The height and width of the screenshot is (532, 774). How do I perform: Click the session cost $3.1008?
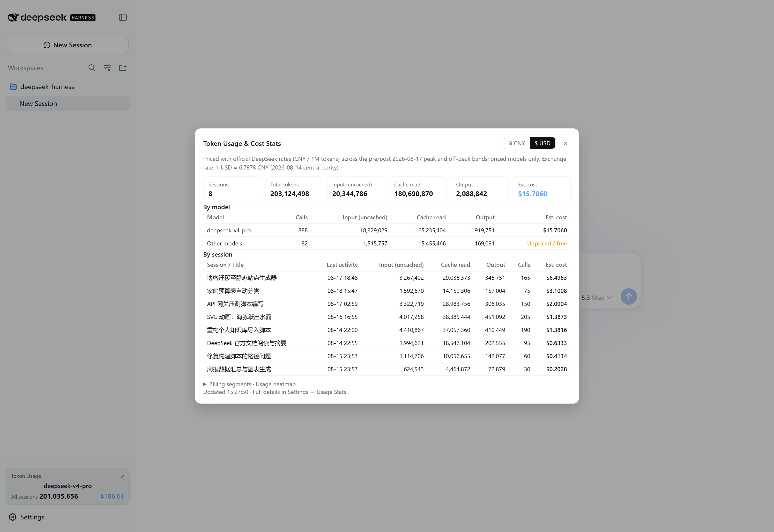click(x=556, y=291)
